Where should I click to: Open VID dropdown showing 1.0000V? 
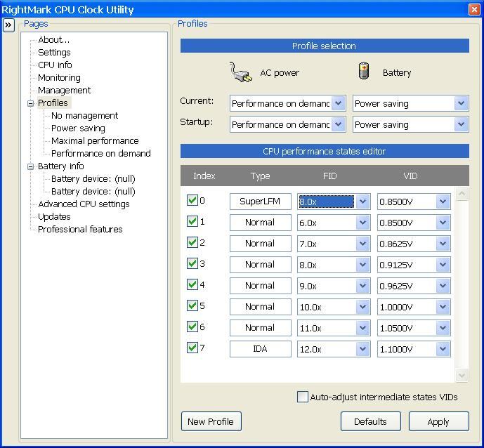pyautogui.click(x=443, y=307)
